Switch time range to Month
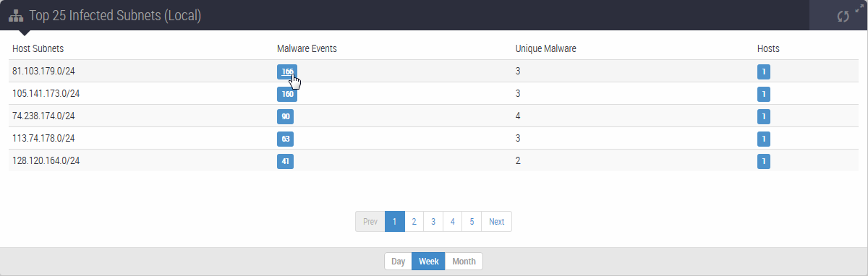Image resolution: width=868 pixels, height=276 pixels. [x=464, y=262]
